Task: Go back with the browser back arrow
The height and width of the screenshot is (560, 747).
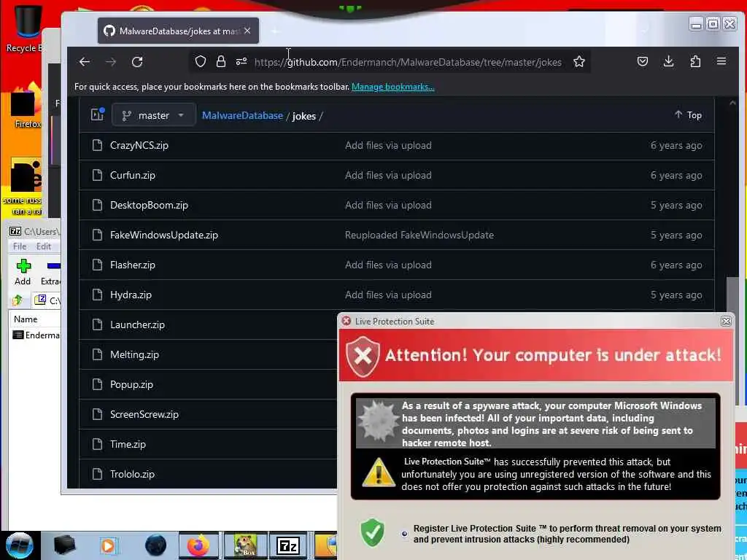Action: (x=85, y=62)
